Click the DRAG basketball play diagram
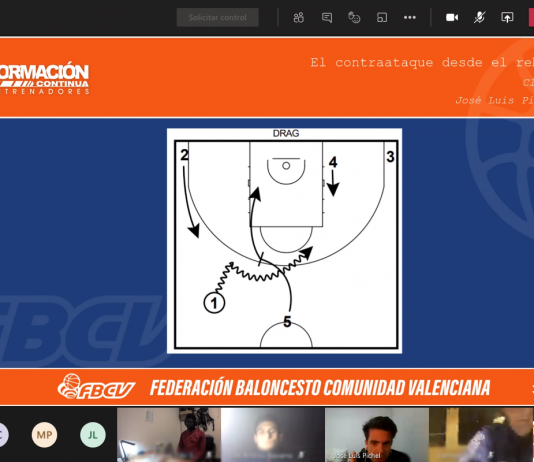Viewport: 534px width, 462px height. click(x=284, y=241)
